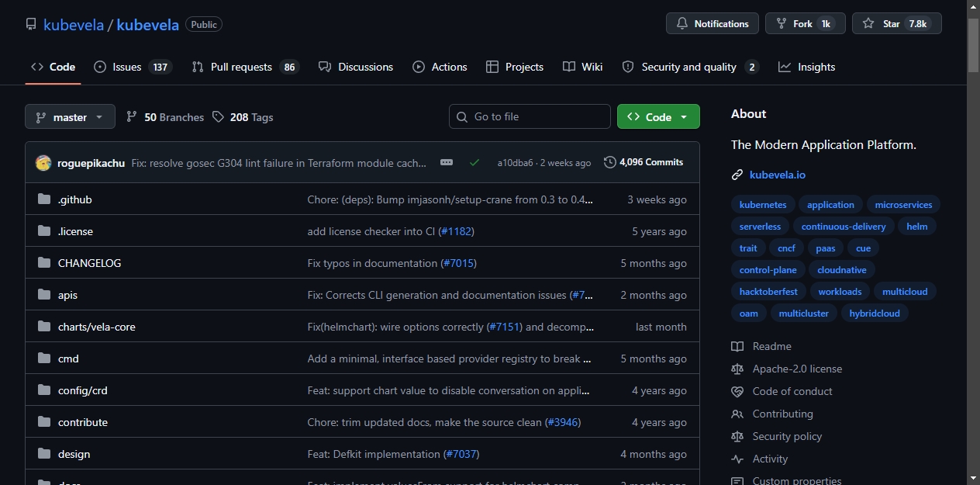Open pull request #7037 link
The image size is (980, 485).
(461, 454)
